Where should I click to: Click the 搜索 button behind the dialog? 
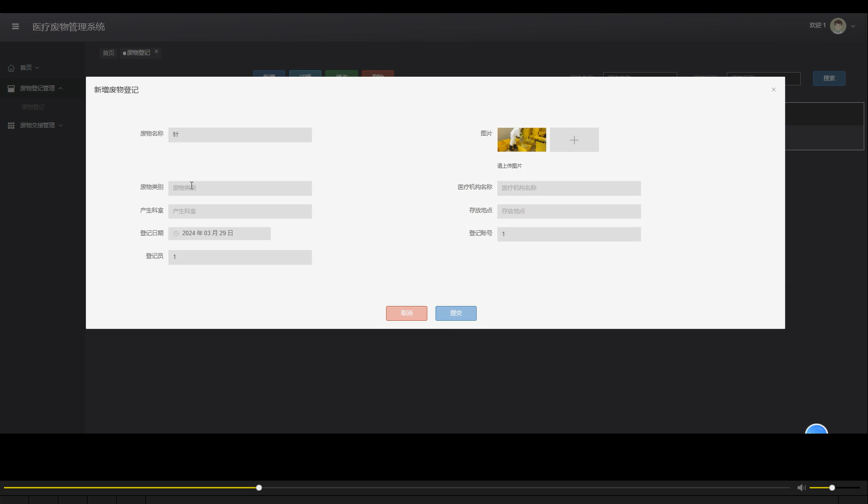point(829,78)
